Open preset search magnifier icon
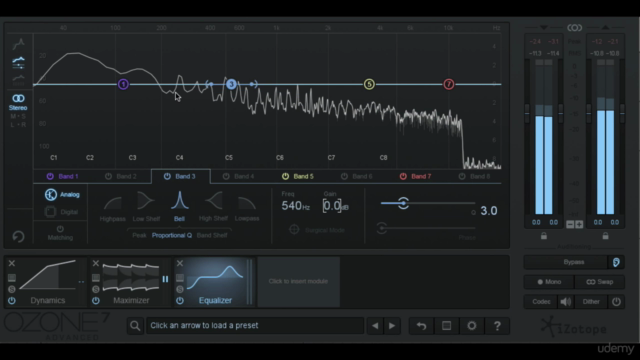This screenshot has width=640, height=360. [135, 326]
